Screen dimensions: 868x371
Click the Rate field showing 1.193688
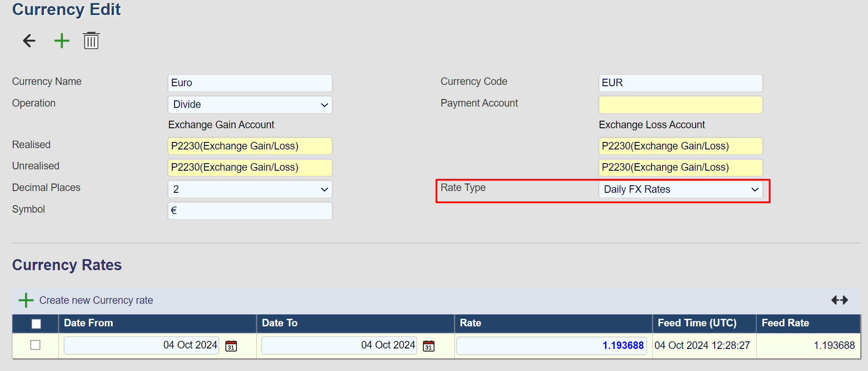(551, 345)
